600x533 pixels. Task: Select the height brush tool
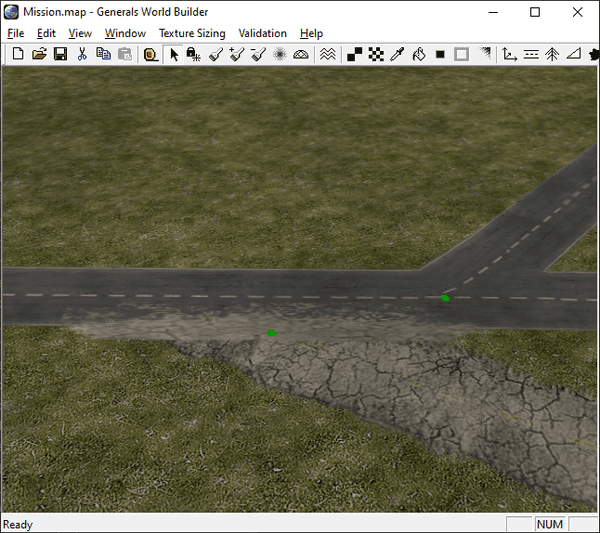(216, 54)
